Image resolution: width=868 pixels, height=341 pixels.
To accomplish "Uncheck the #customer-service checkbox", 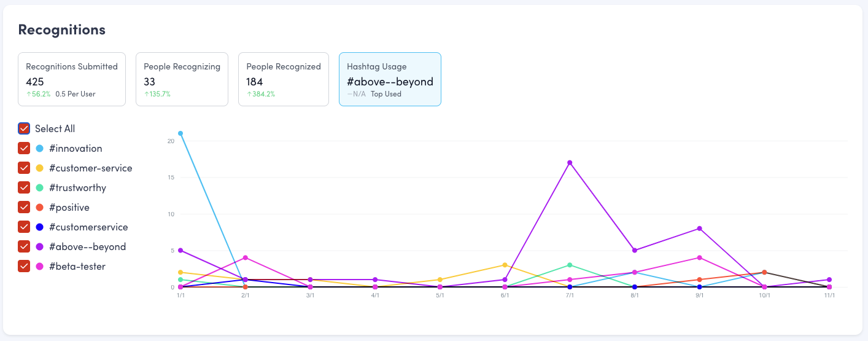I will tap(24, 168).
